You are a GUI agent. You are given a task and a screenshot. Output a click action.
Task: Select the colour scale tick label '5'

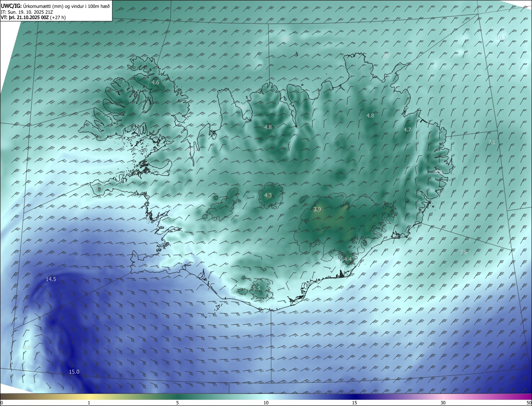[177, 403]
